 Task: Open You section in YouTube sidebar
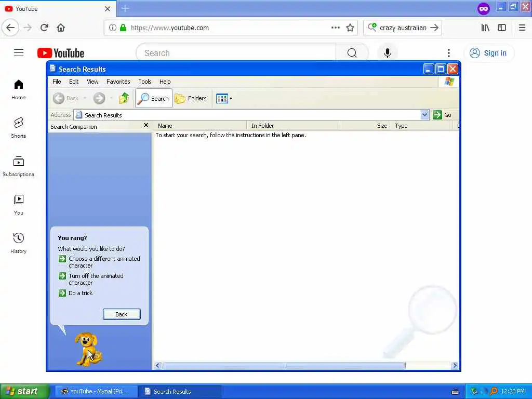tap(18, 205)
